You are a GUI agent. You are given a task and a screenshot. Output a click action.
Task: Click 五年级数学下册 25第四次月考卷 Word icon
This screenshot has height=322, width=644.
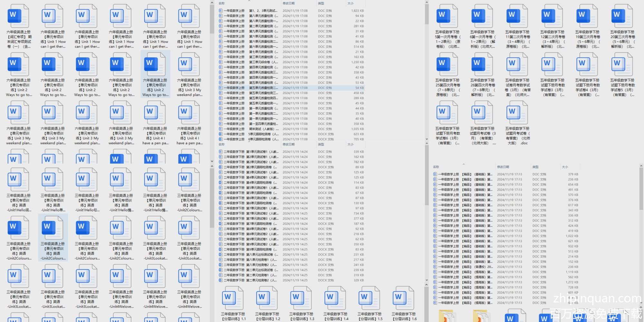coord(447,64)
